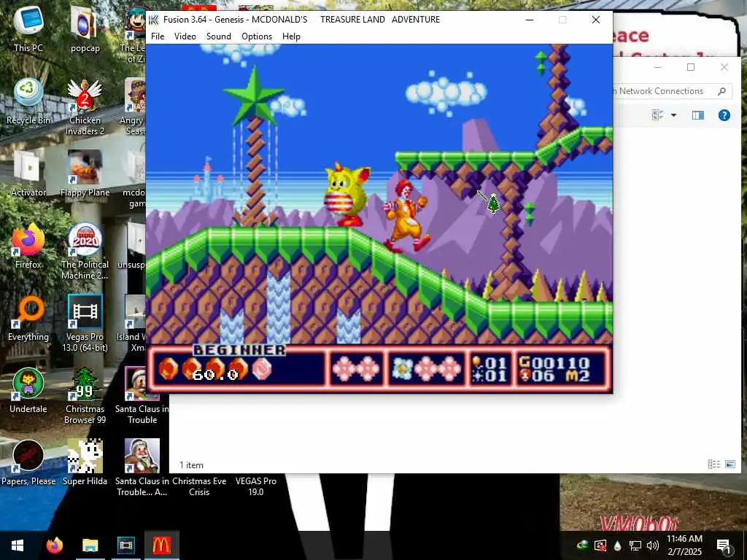Screen dimensions: 747x560
Task: Open This PC desktop icon
Action: pyautogui.click(x=28, y=28)
